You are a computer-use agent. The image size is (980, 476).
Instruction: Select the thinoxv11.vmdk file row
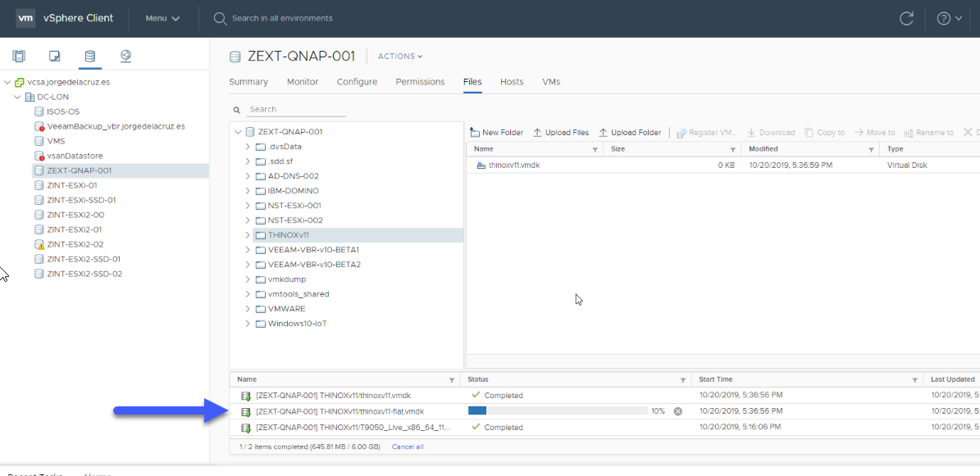point(722,165)
